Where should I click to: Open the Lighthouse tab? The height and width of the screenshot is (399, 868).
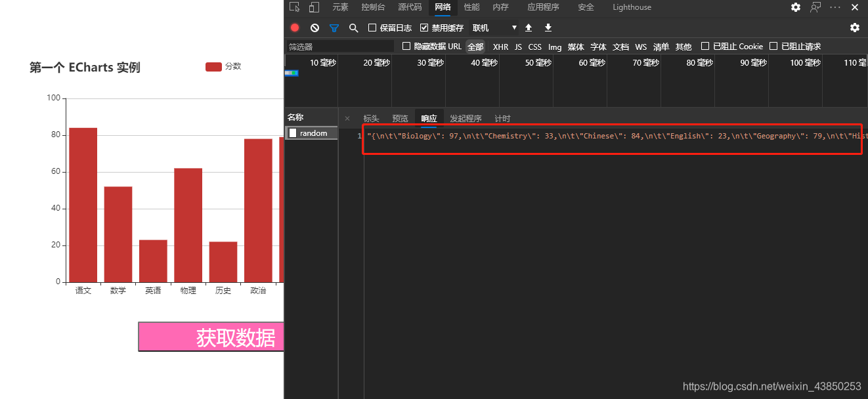point(632,7)
